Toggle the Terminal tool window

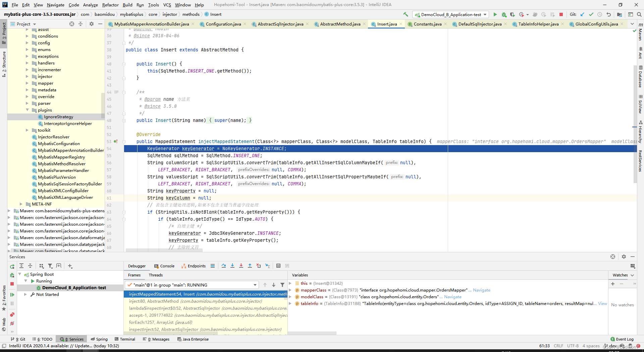(x=125, y=339)
